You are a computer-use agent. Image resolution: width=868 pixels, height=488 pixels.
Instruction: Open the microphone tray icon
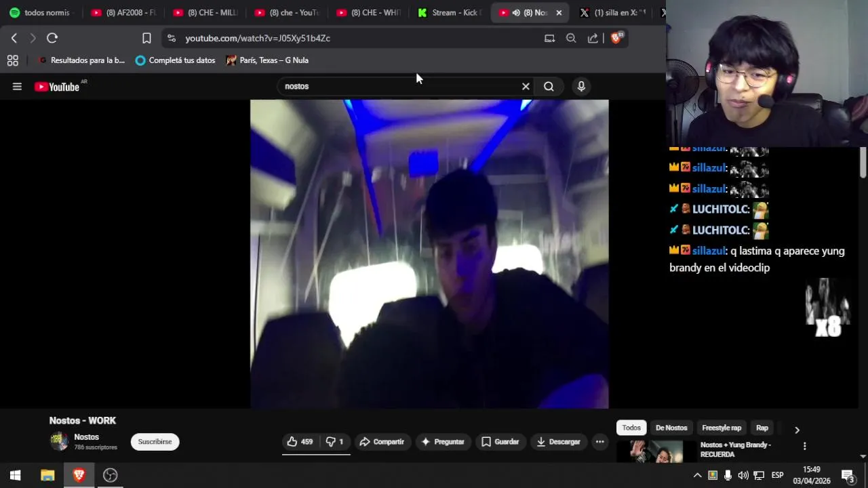728,475
